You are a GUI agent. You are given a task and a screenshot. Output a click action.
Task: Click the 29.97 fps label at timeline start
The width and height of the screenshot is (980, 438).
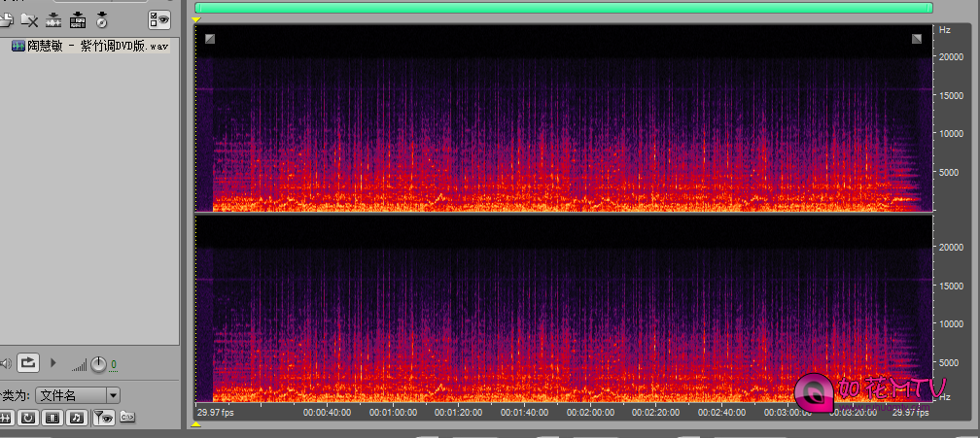coord(216,413)
